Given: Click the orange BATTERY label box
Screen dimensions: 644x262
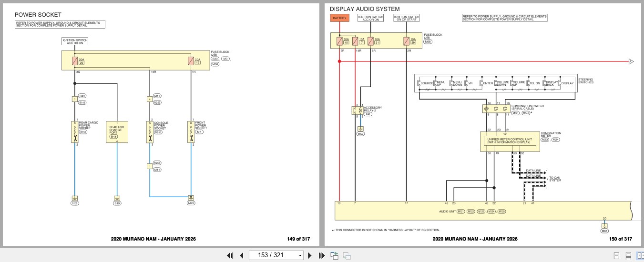Looking at the screenshot, I should [340, 18].
